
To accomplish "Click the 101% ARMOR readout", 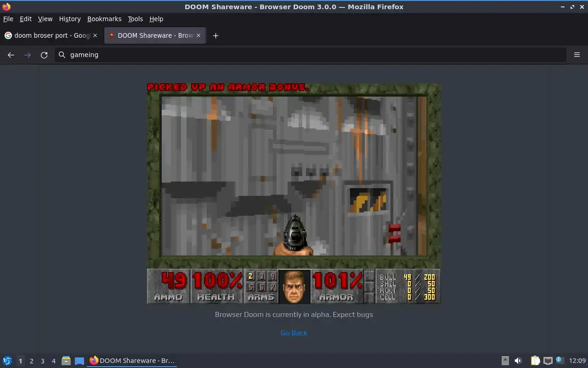I will (337, 287).
